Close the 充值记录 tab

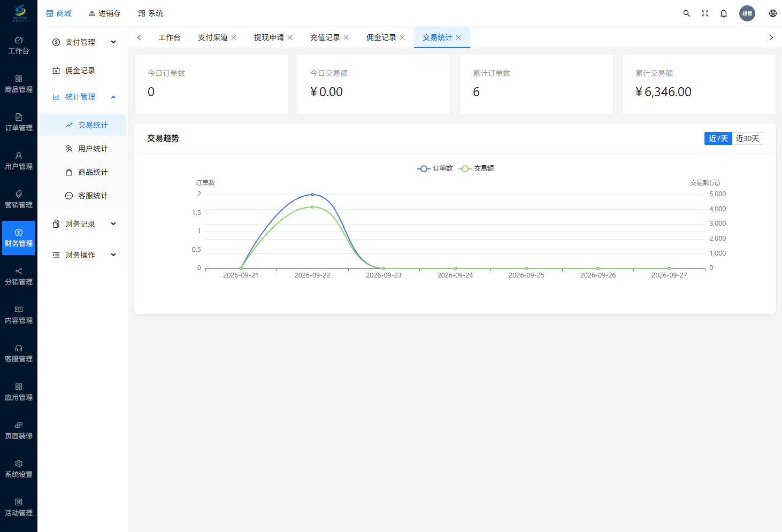[346, 37]
